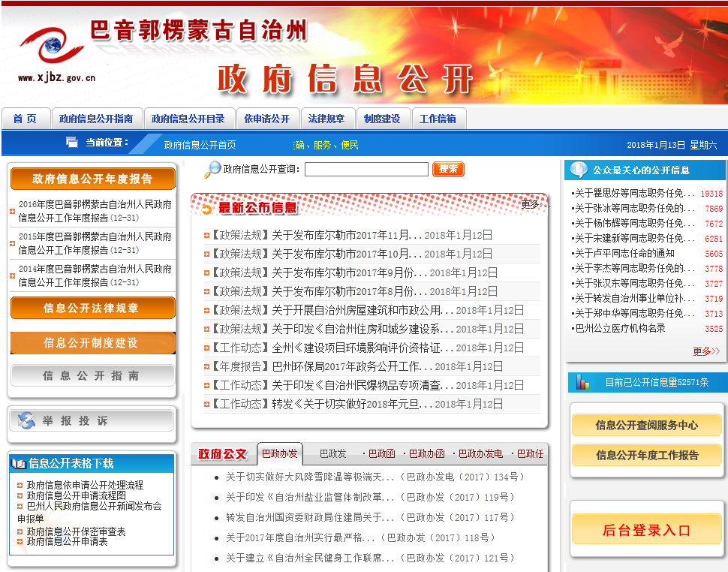The width and height of the screenshot is (728, 572).
Task: Show more items via 更多 in 最新公布信息
Action: click(530, 204)
